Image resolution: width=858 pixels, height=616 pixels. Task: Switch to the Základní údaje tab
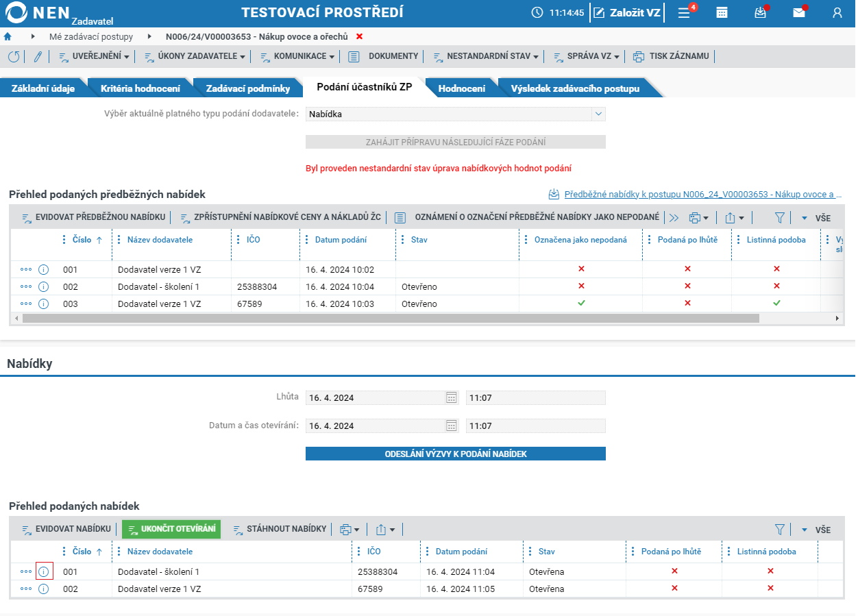tap(43, 88)
